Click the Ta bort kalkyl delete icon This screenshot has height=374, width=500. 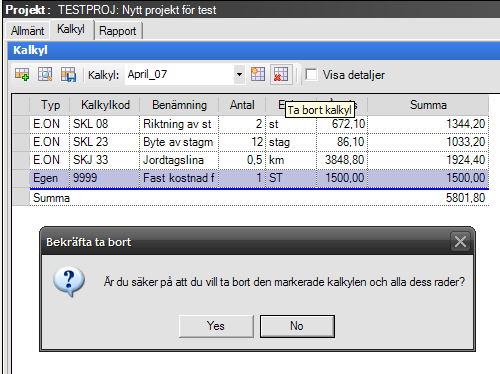click(x=281, y=74)
